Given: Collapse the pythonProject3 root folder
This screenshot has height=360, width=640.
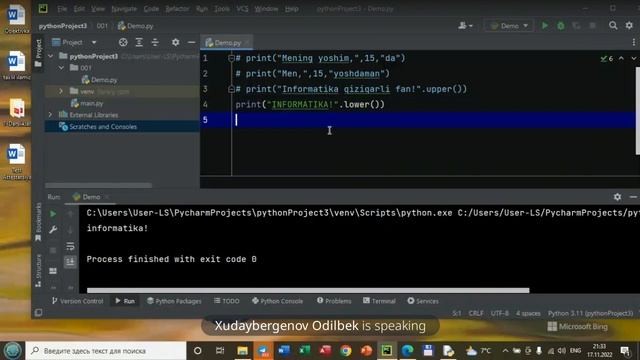Looking at the screenshot, I should point(51,56).
